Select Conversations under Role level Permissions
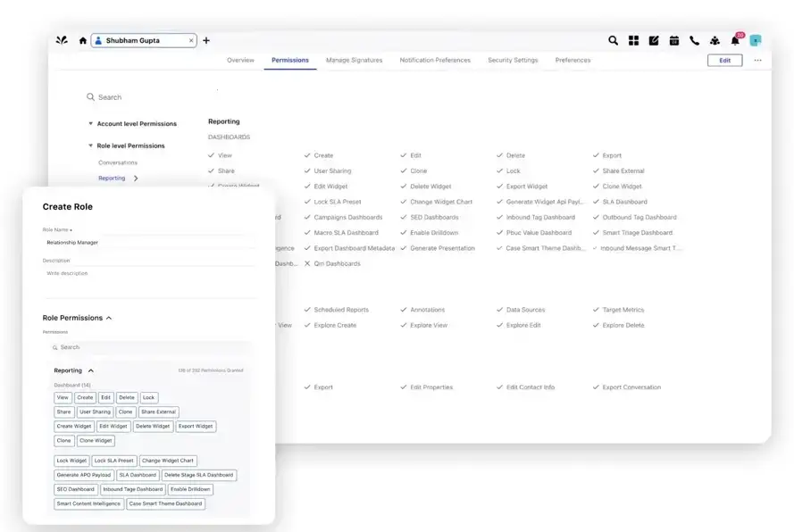The image size is (794, 532). click(118, 162)
